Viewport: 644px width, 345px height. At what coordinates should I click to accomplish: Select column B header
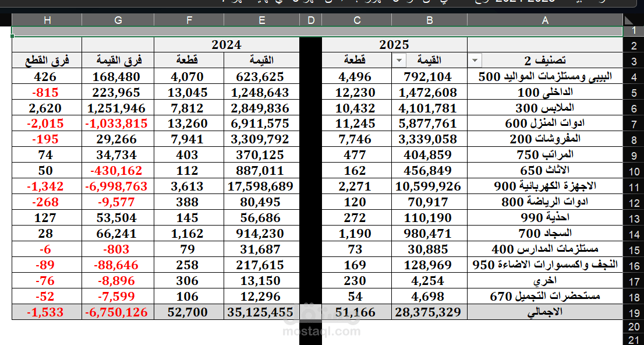pyautogui.click(x=429, y=20)
